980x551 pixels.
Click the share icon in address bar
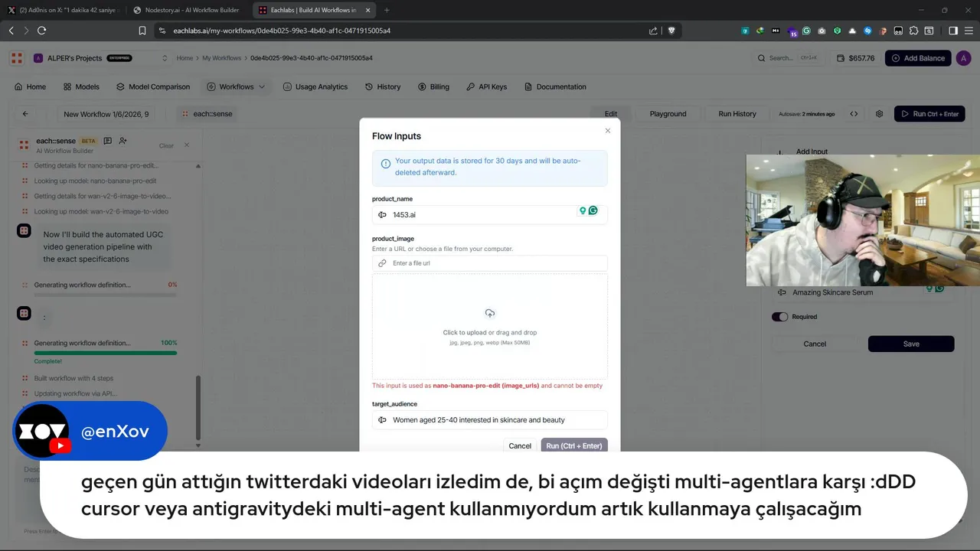coord(653,31)
